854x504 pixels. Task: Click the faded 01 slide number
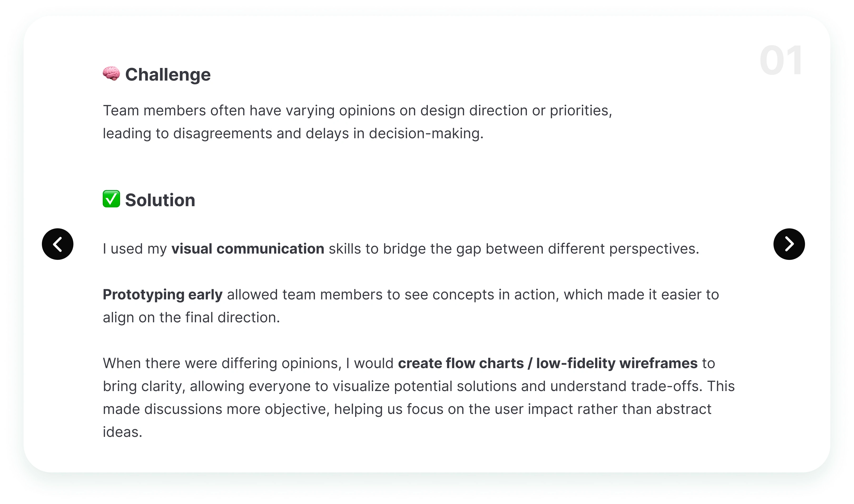pos(781,61)
